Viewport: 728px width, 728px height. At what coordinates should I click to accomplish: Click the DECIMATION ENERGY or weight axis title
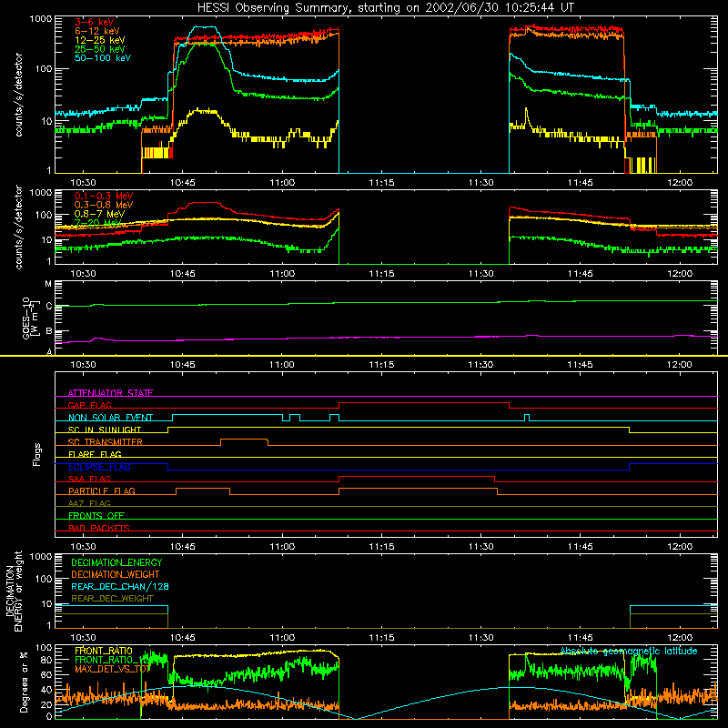click(14, 591)
